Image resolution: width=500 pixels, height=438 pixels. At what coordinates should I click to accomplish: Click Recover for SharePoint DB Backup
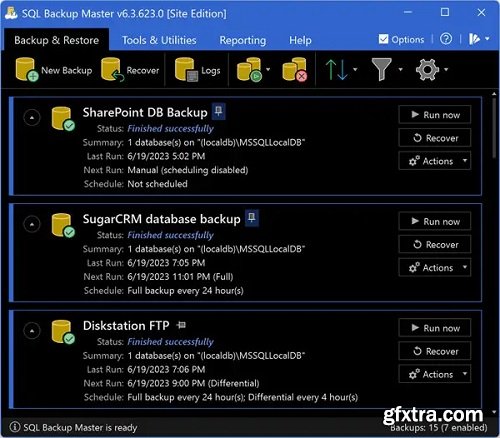435,138
